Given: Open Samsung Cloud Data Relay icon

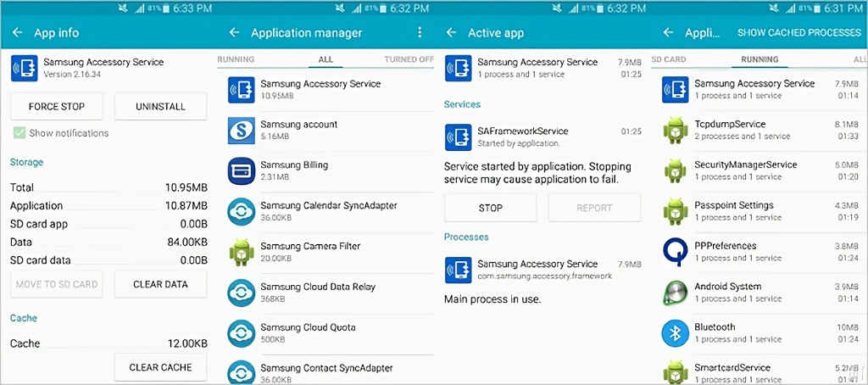Looking at the screenshot, I should click(242, 293).
